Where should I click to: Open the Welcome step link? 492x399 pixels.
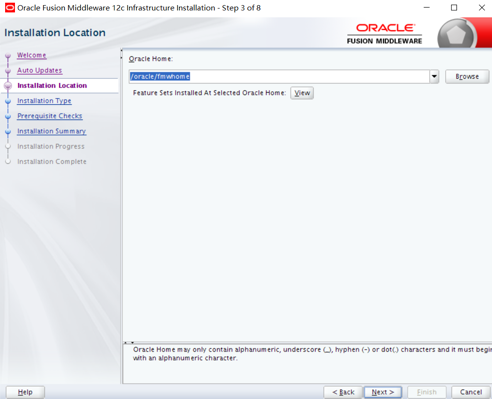pos(32,55)
